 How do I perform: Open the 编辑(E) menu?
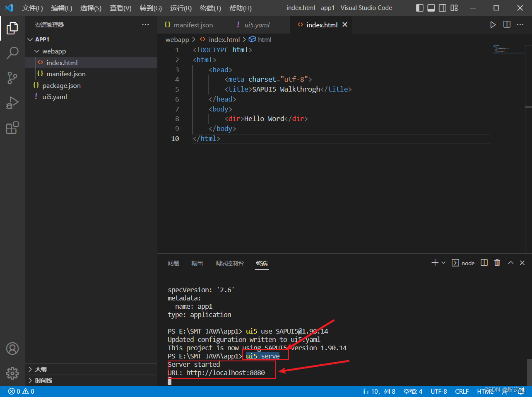click(62, 8)
